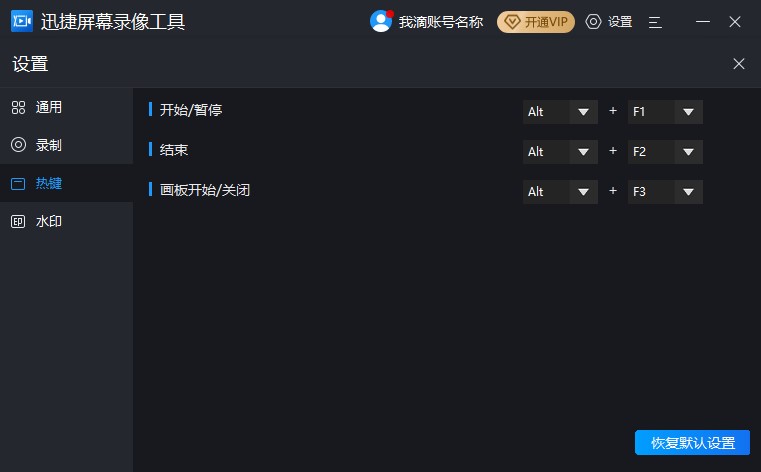Switch to the 水印 settings tab
The height and width of the screenshot is (472, 761).
pyautogui.click(x=49, y=221)
